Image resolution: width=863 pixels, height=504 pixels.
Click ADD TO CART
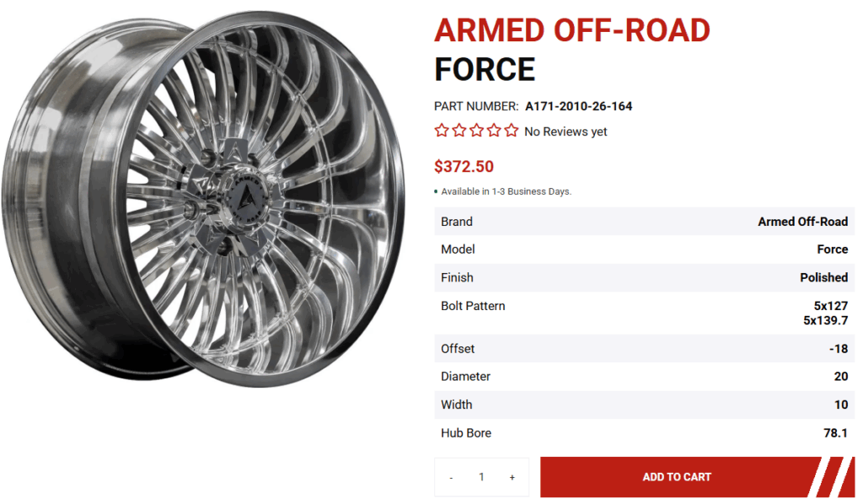click(x=677, y=476)
